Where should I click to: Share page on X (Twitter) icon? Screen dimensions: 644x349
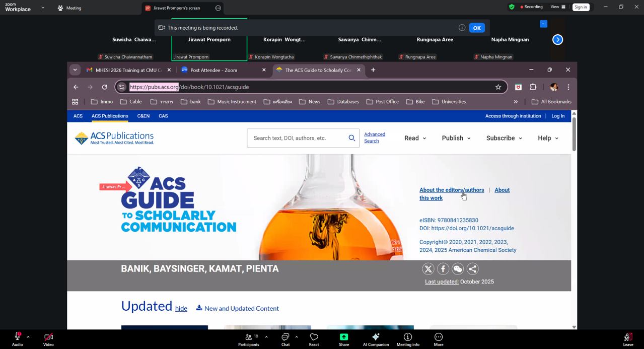[x=428, y=269]
